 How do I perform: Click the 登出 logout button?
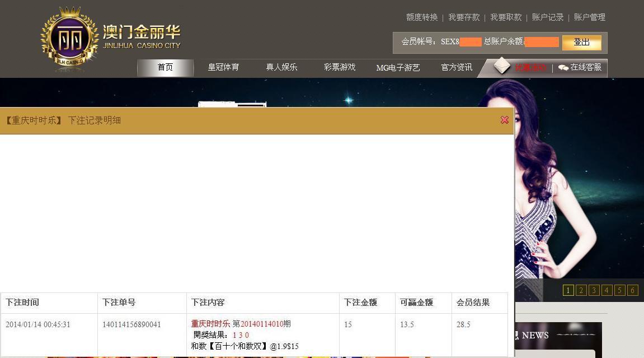[581, 43]
